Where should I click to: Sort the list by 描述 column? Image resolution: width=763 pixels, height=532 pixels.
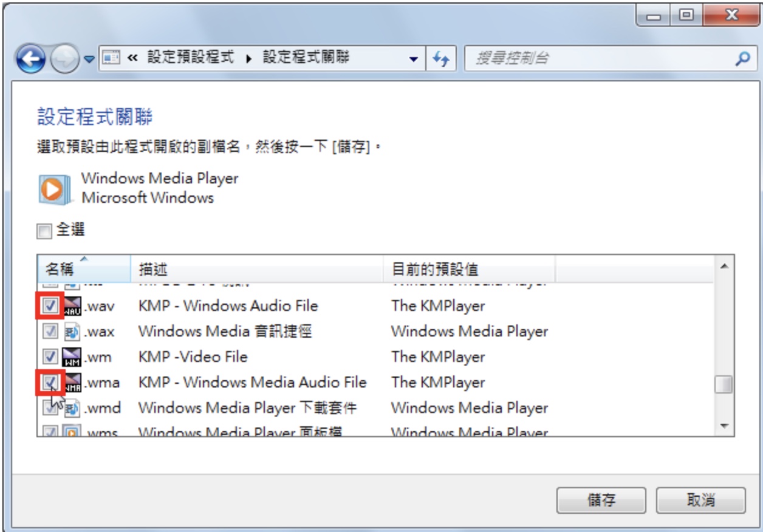257,268
